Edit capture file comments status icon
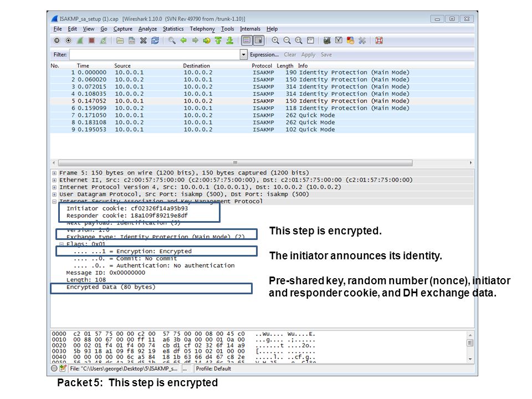This screenshot has height=399, width=532. coord(63,369)
